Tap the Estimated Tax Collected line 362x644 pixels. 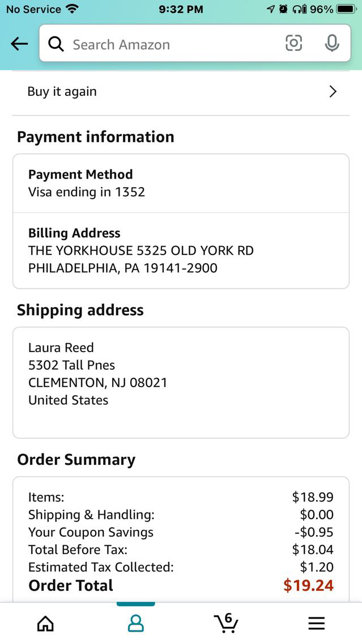click(101, 567)
